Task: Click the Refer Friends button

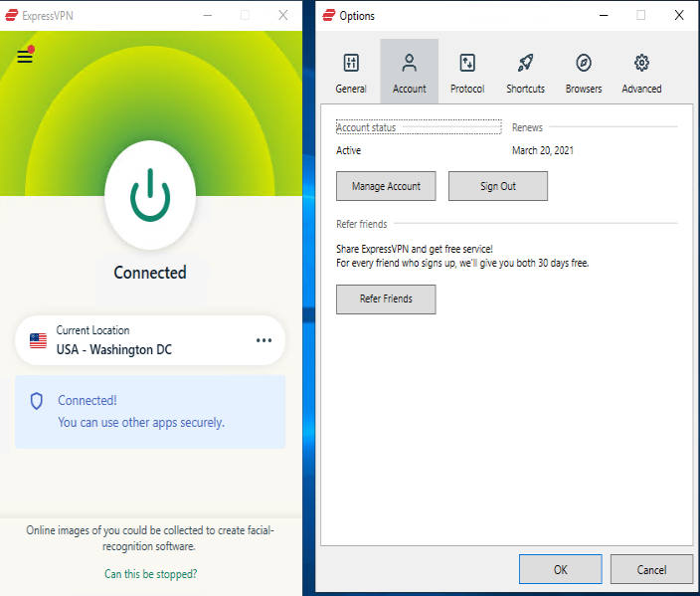Action: pos(386,298)
